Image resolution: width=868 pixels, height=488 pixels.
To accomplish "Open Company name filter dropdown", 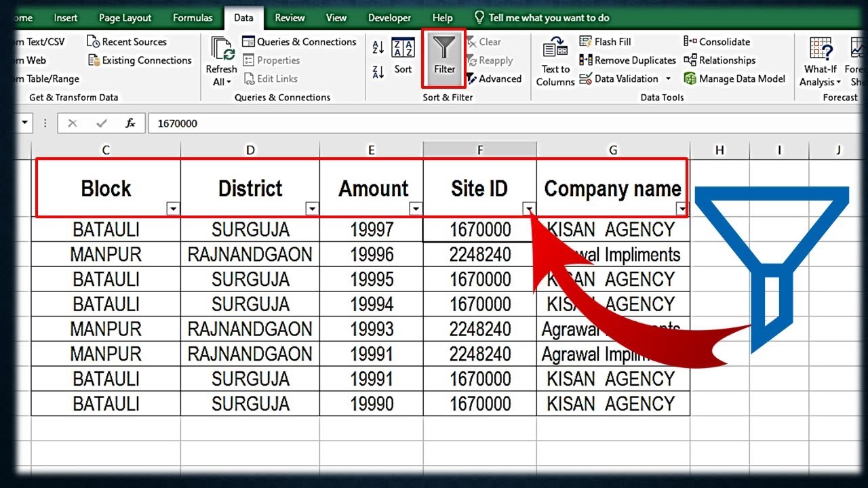I will point(681,209).
